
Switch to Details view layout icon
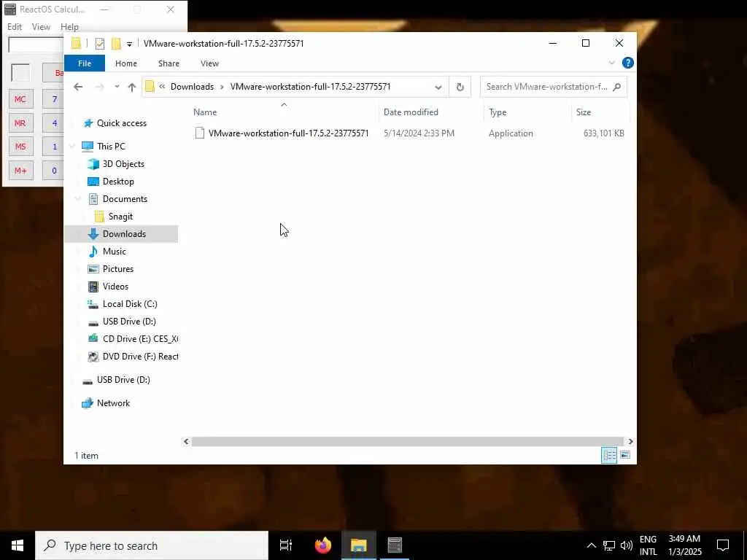pos(609,455)
